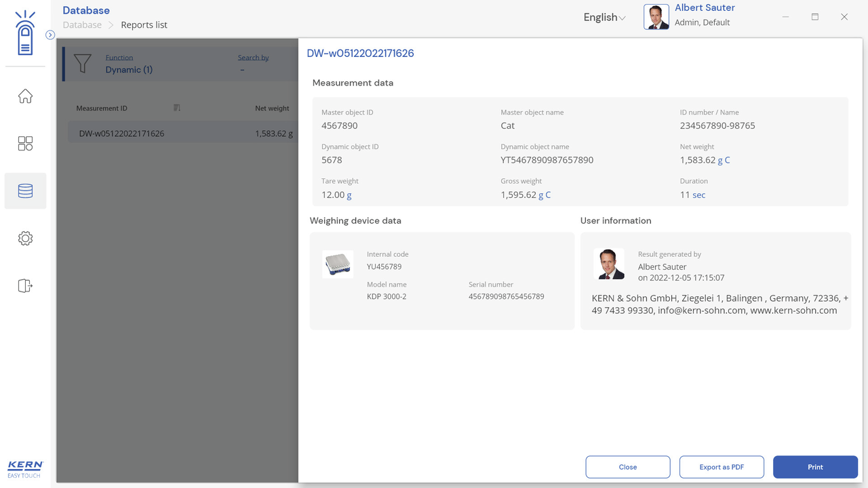Open the Settings gear icon

[25, 239]
